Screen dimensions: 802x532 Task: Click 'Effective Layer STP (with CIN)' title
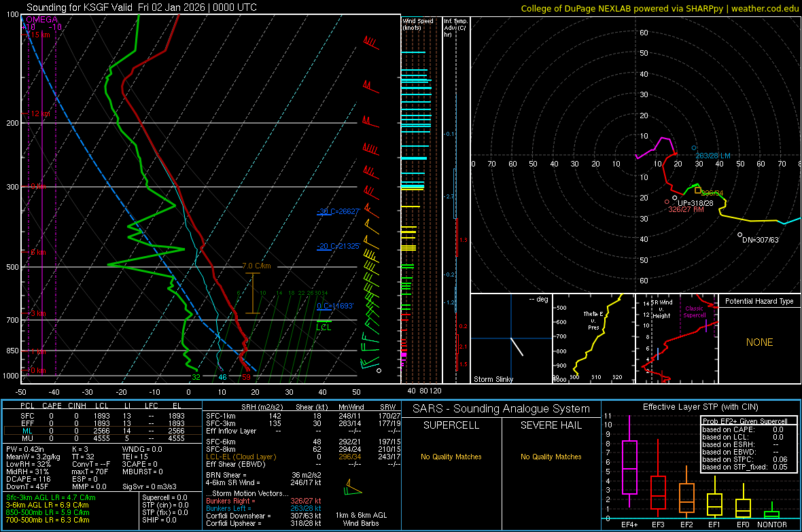pos(700,407)
